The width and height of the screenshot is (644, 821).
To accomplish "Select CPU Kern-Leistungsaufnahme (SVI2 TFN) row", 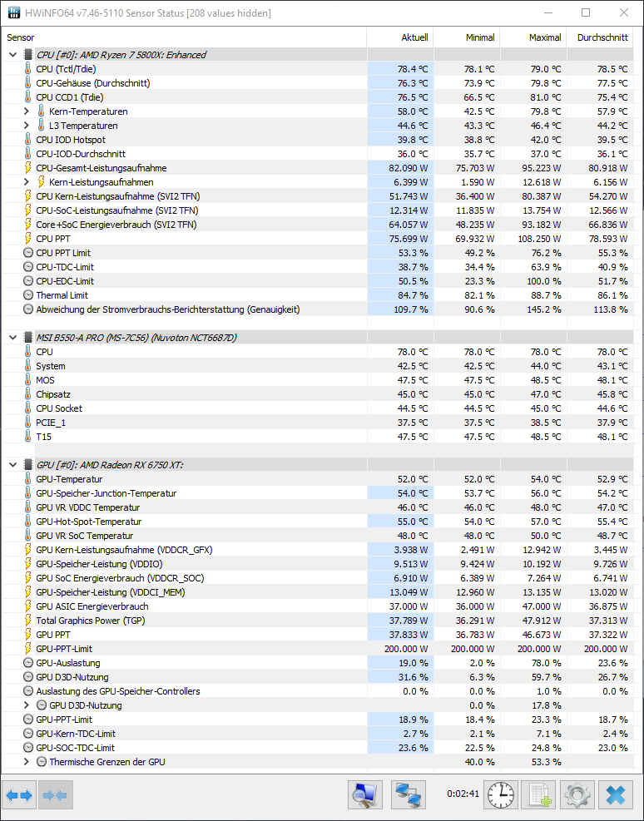I will 317,195.
